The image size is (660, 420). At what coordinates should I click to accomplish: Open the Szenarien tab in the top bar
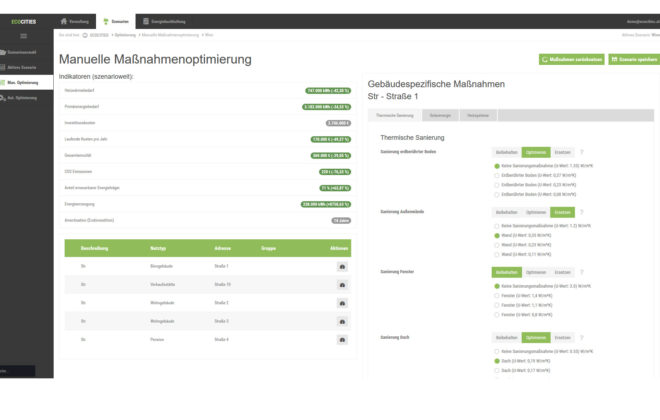click(x=116, y=21)
